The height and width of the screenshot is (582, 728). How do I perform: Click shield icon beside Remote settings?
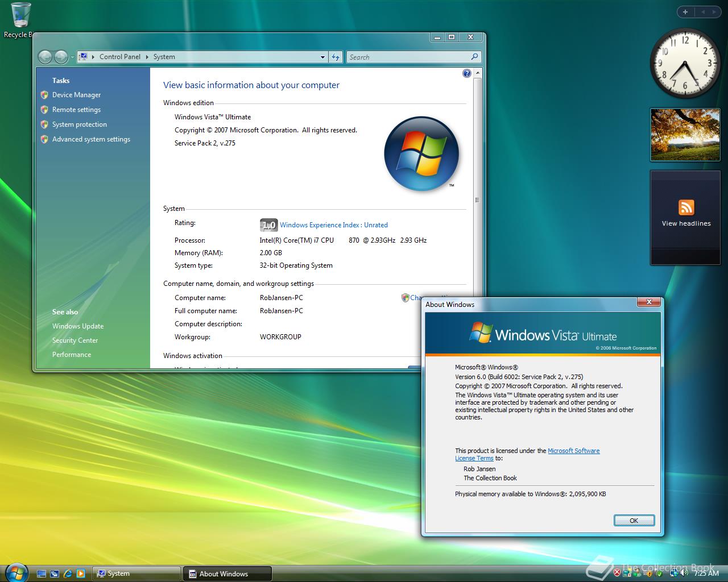[x=44, y=110]
